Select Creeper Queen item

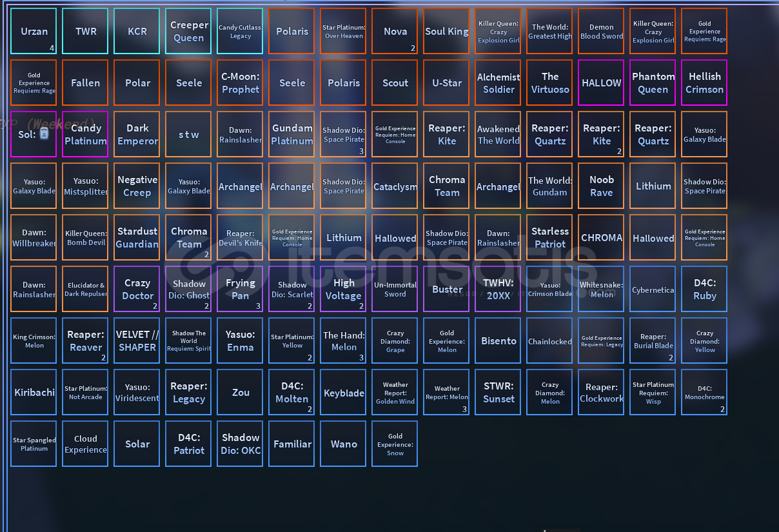(x=188, y=31)
